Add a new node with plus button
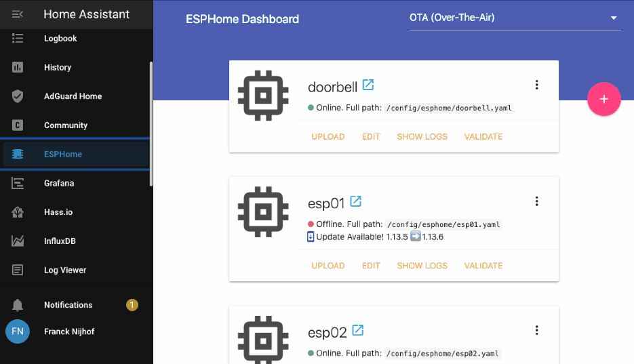Image resolution: width=634 pixels, height=364 pixels. pyautogui.click(x=603, y=99)
